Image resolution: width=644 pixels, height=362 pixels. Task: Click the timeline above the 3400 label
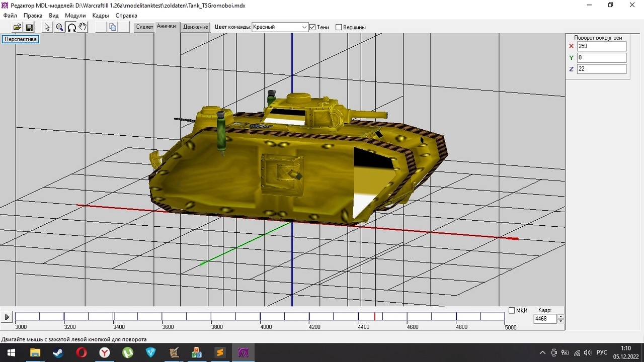[x=113, y=316]
